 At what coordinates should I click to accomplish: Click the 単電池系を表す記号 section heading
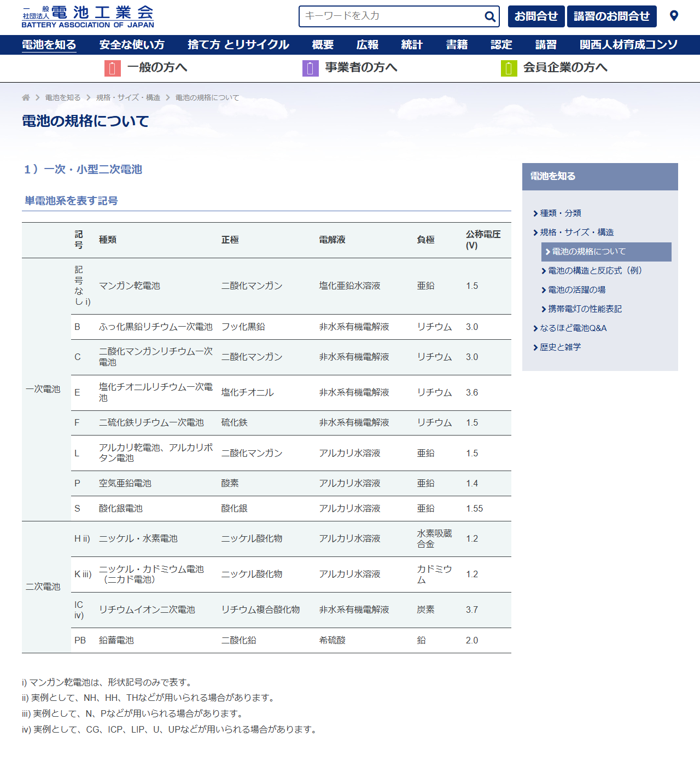pos(71,201)
